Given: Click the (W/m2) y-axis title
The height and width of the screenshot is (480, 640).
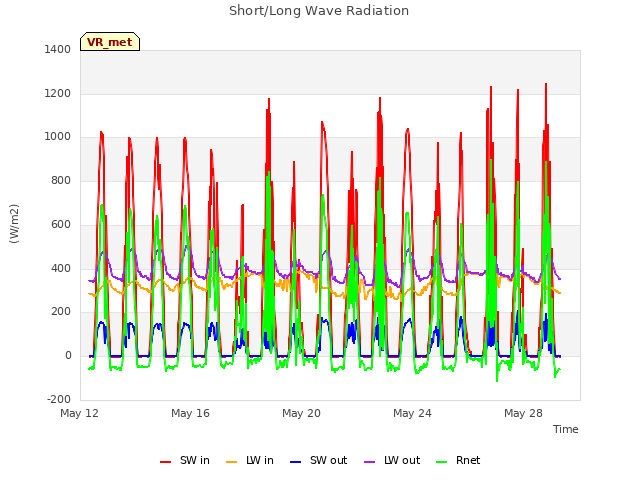Looking at the screenshot, I should 14,224.
